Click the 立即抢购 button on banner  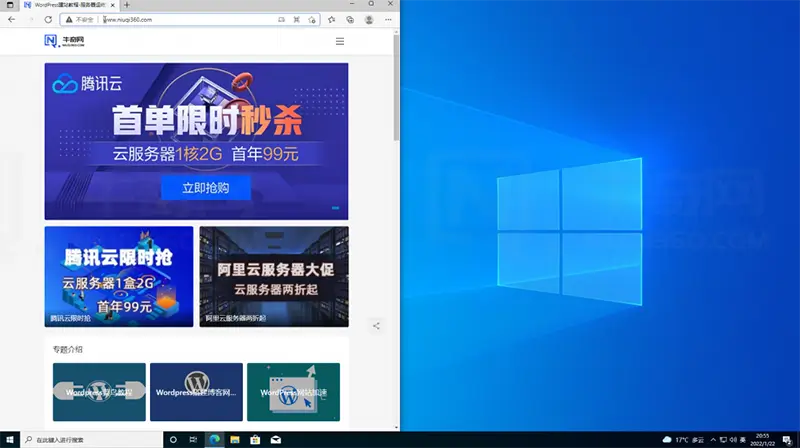pos(206,188)
